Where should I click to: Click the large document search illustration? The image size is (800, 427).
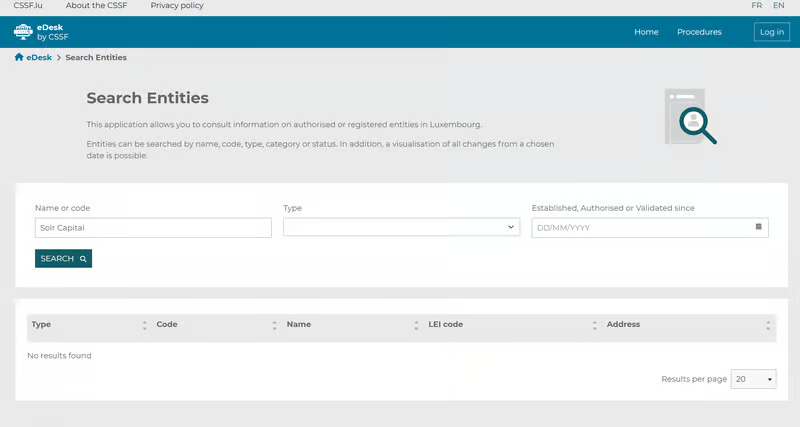(690, 117)
